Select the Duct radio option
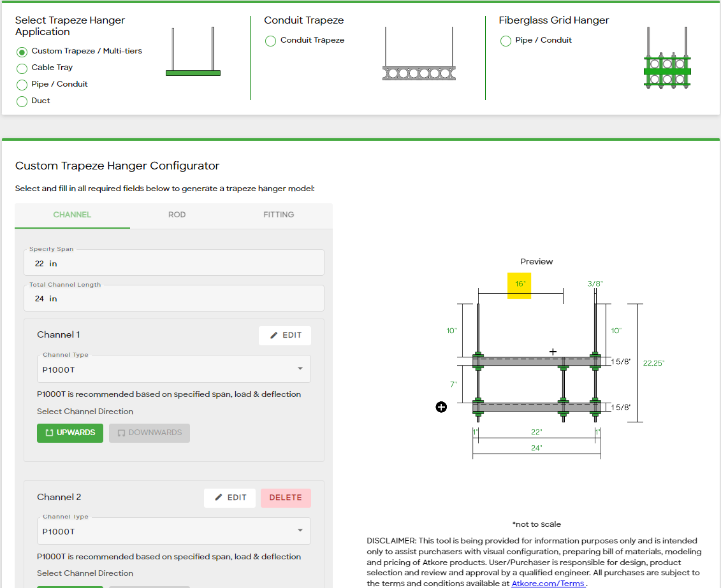Viewport: 721px width, 588px height. [22, 101]
